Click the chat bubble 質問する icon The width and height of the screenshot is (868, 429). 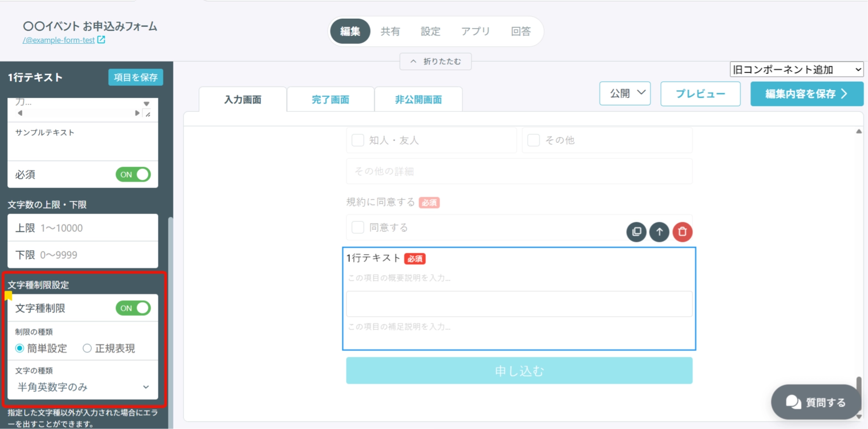click(x=793, y=402)
